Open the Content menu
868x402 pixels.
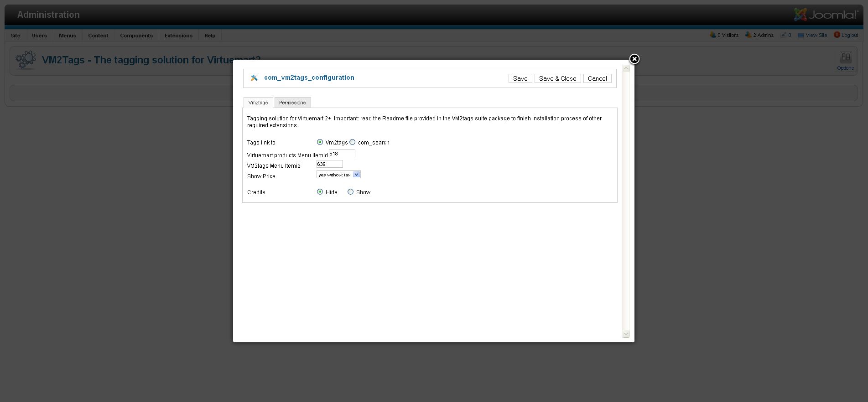(x=98, y=36)
